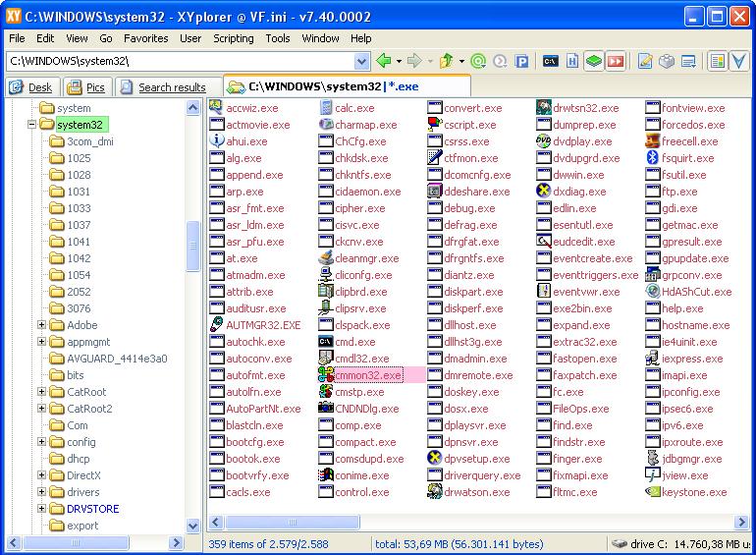756x555 pixels.
Task: Select the dxdiag.exe icon
Action: coord(544,191)
